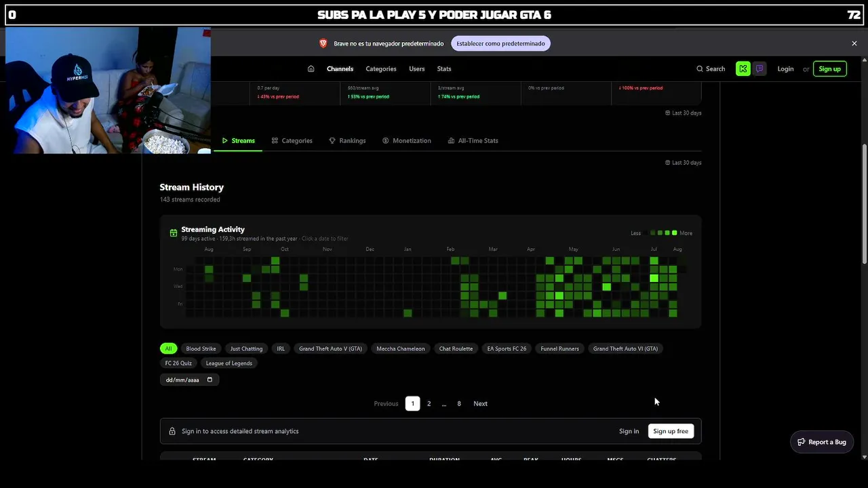The height and width of the screenshot is (488, 868).
Task: Click the Report a Bug button
Action: [x=822, y=442]
